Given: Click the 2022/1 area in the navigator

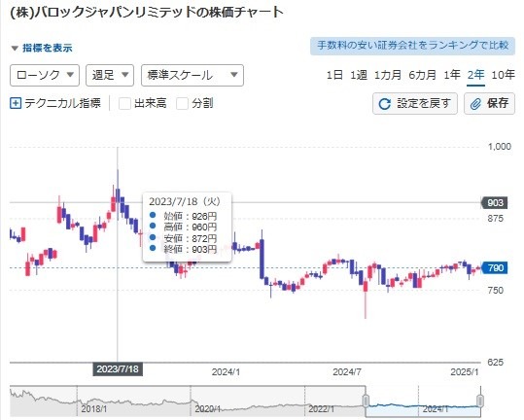Looking at the screenshot, I should 321,409.
